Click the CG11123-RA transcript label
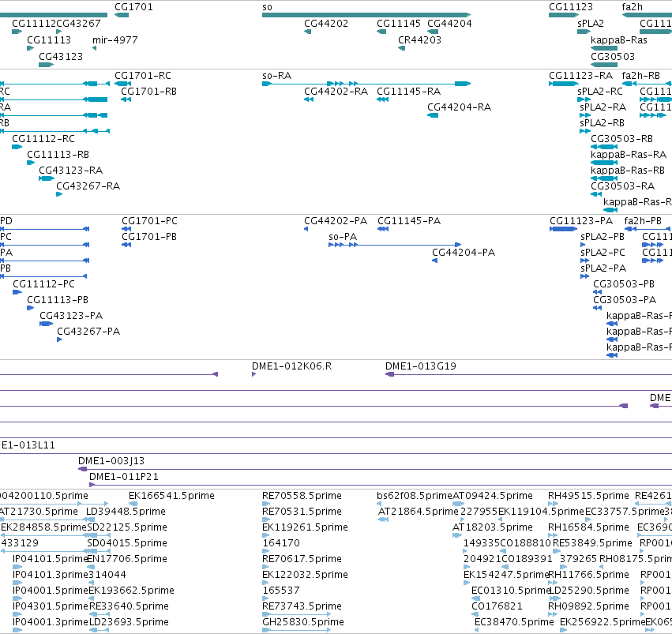 580,75
